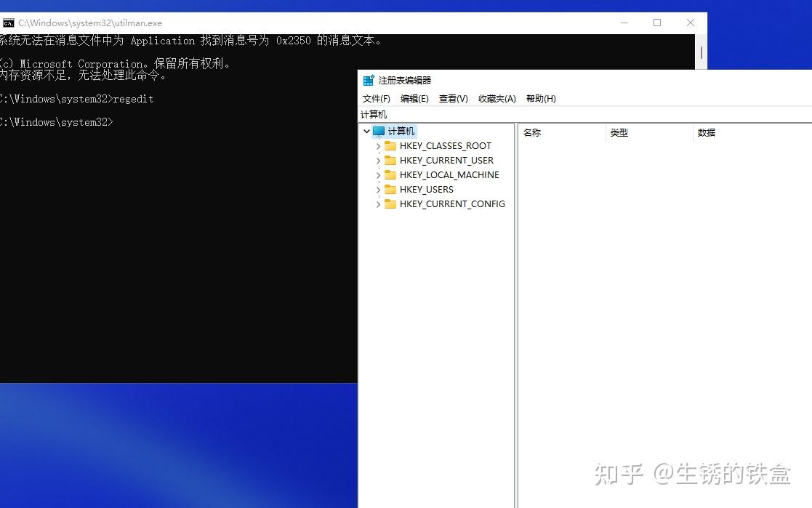Screen dimensions: 812x508
Task: Select HKEY_CLASSES_ROOT key label
Action: tap(446, 146)
